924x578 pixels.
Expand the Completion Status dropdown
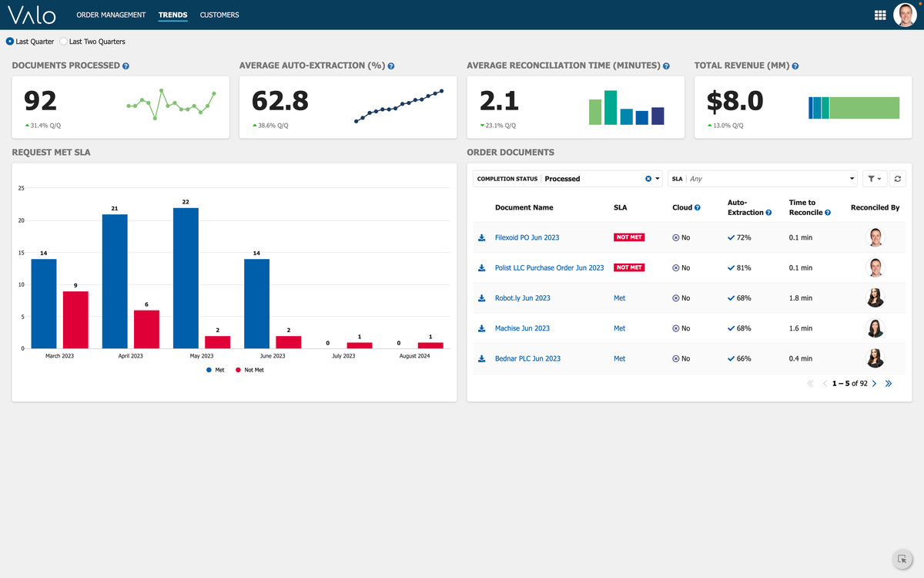click(658, 179)
